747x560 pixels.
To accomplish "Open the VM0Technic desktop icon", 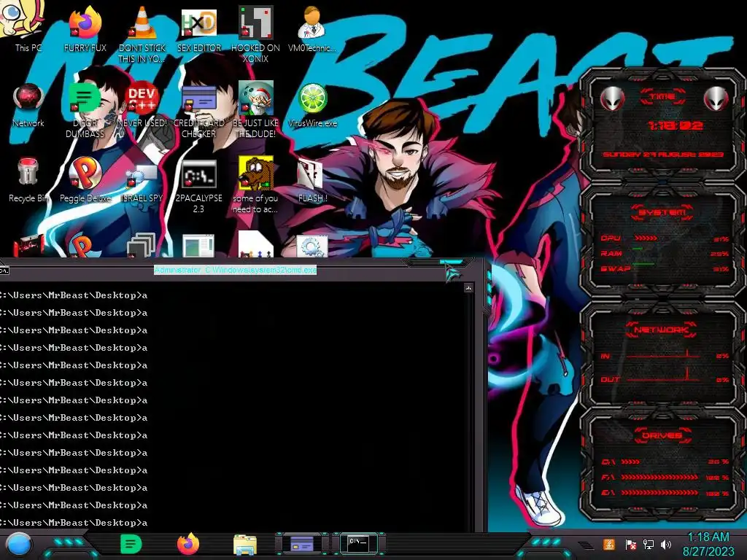I will 312,28.
